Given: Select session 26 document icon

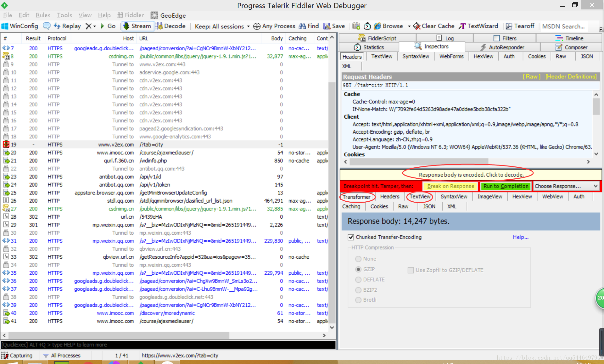Looking at the screenshot, I should pos(6,200).
